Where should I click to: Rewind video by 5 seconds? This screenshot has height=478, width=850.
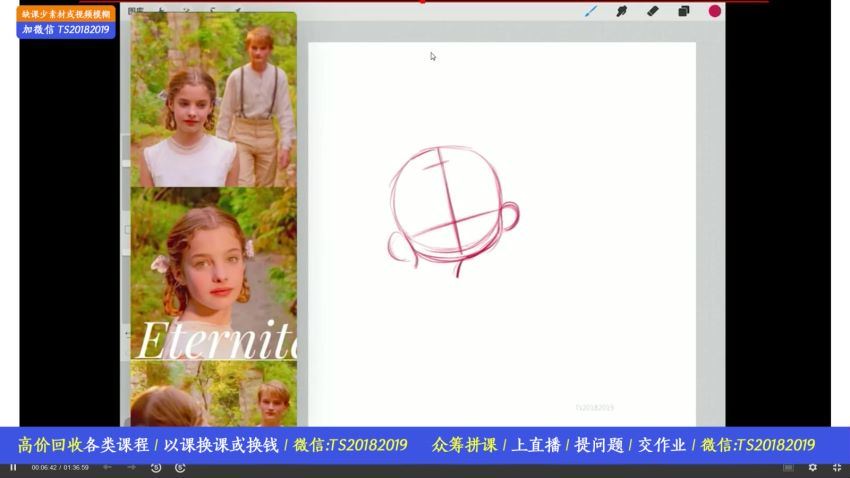click(156, 467)
